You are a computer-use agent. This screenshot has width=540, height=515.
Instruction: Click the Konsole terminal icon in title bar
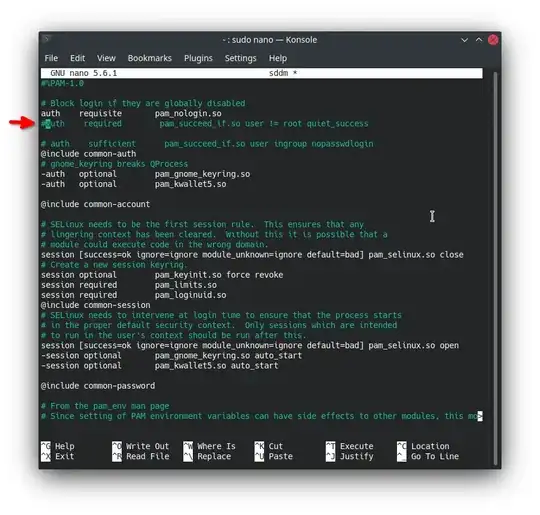click(x=46, y=39)
